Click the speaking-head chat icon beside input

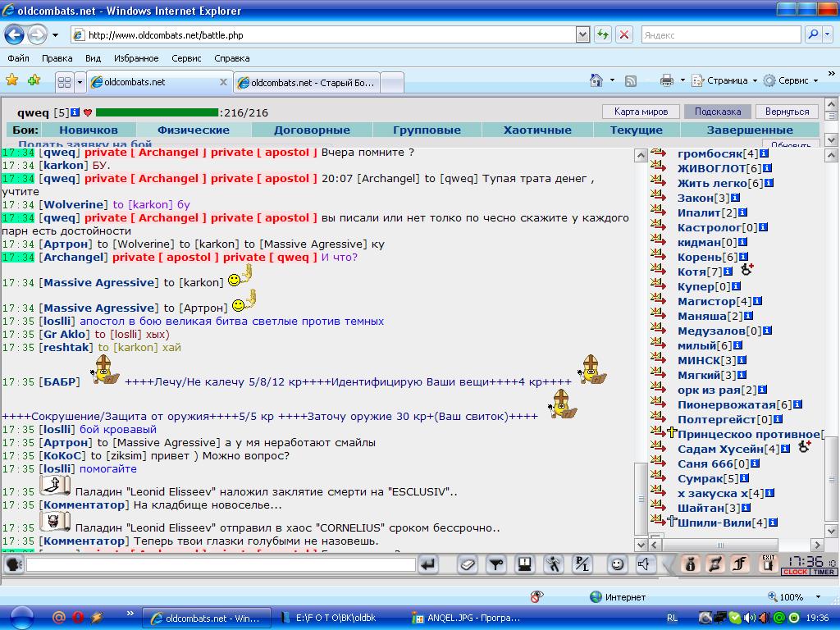15,564
